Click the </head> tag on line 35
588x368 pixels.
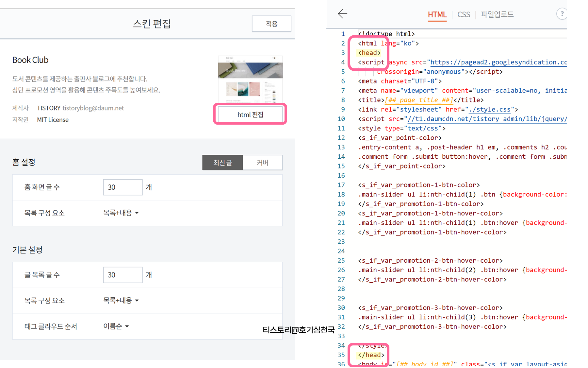click(x=371, y=355)
